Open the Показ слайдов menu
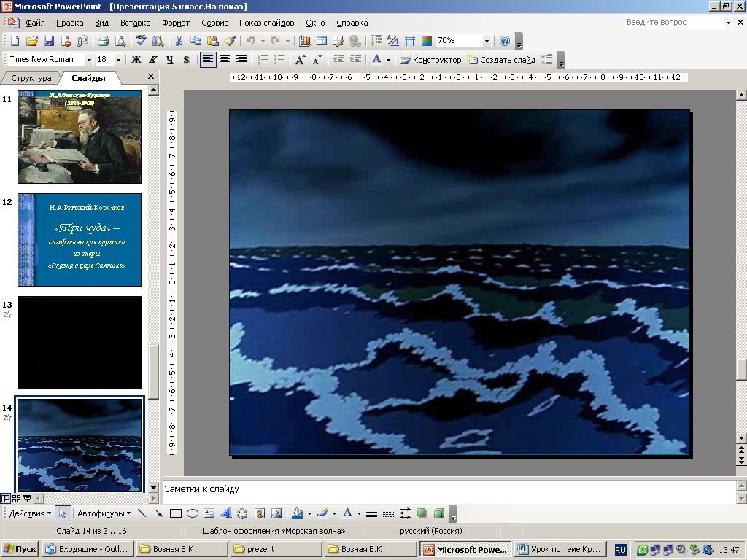 [267, 23]
